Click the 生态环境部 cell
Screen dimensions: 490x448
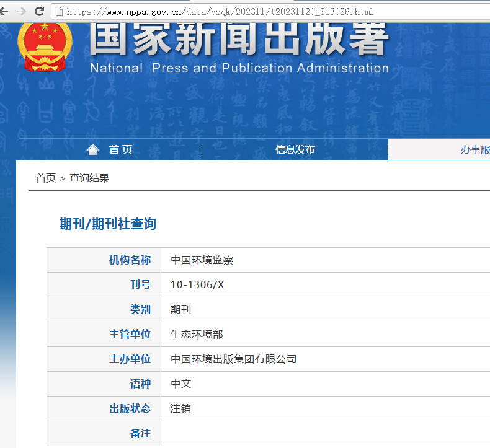(197, 335)
